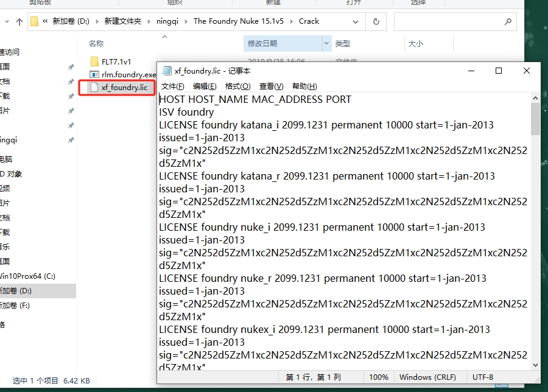
Task: Sort by the 类型 column header
Action: pyautogui.click(x=342, y=43)
